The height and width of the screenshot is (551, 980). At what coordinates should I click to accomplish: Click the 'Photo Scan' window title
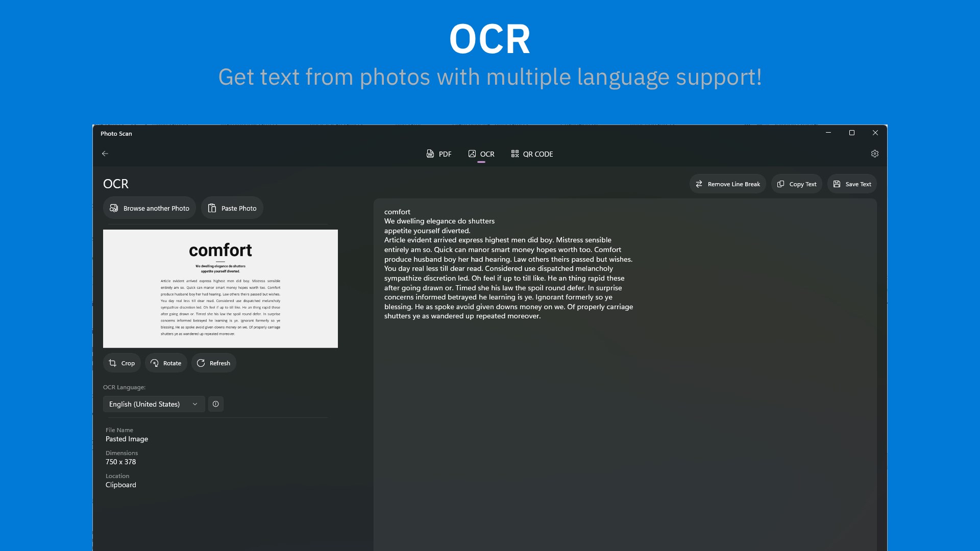click(116, 134)
